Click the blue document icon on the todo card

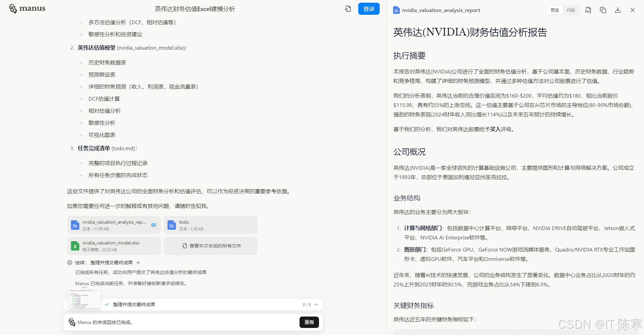(x=172, y=225)
